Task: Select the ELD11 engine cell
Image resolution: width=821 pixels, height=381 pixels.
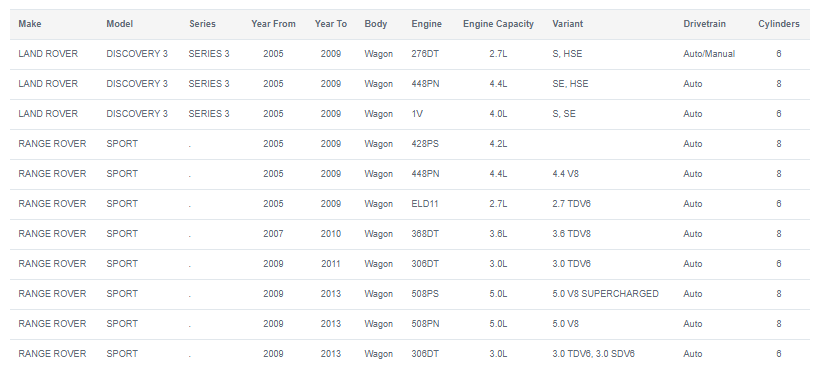Action: pos(425,204)
